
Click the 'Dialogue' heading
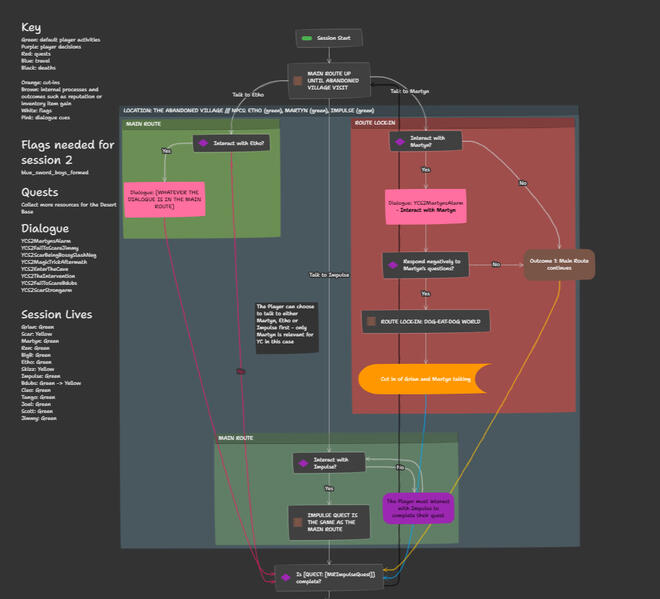point(45,229)
